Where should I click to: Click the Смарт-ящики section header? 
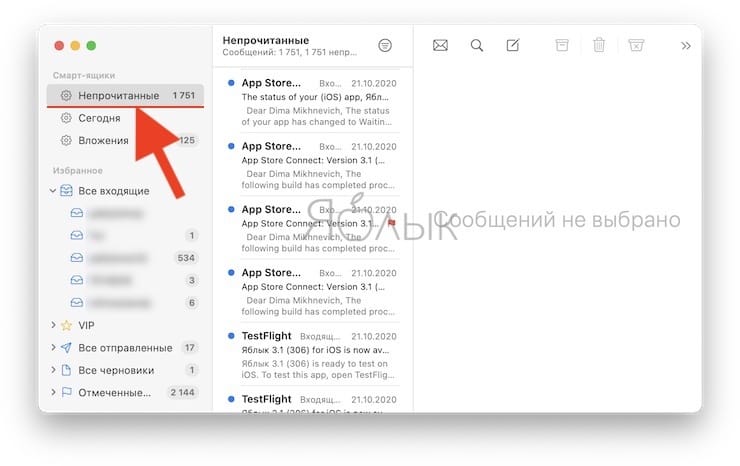(84, 76)
